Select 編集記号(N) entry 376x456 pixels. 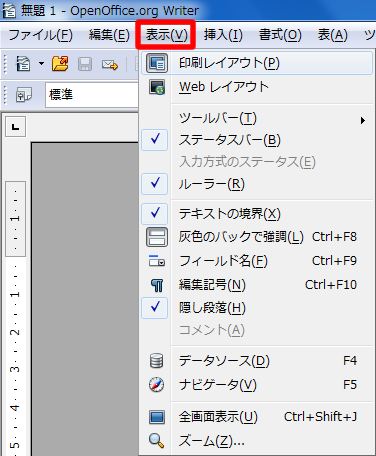[257, 285]
